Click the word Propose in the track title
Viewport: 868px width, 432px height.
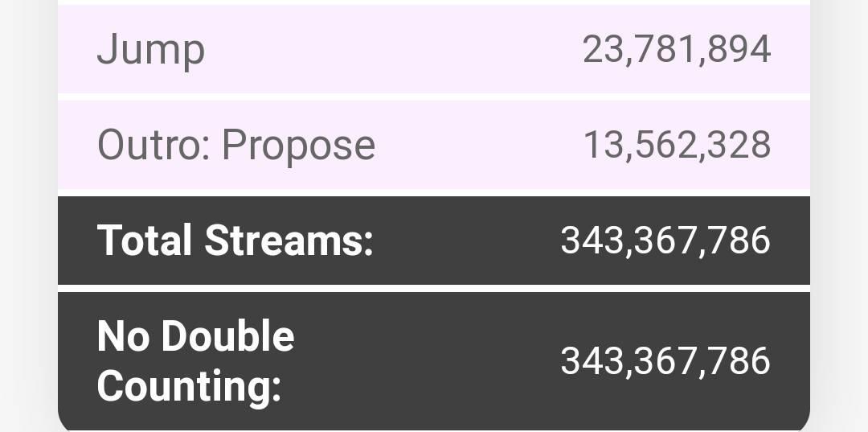coord(298,145)
